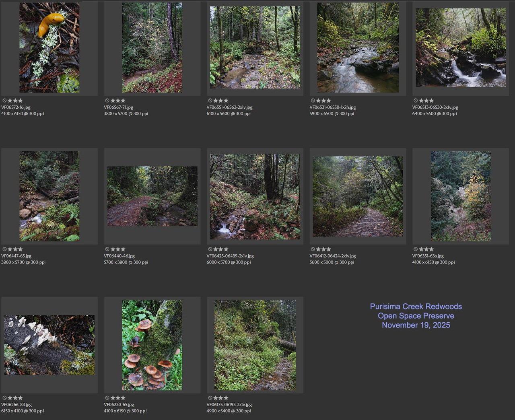Click the star rating of VF06440-46.jpg

(118, 249)
